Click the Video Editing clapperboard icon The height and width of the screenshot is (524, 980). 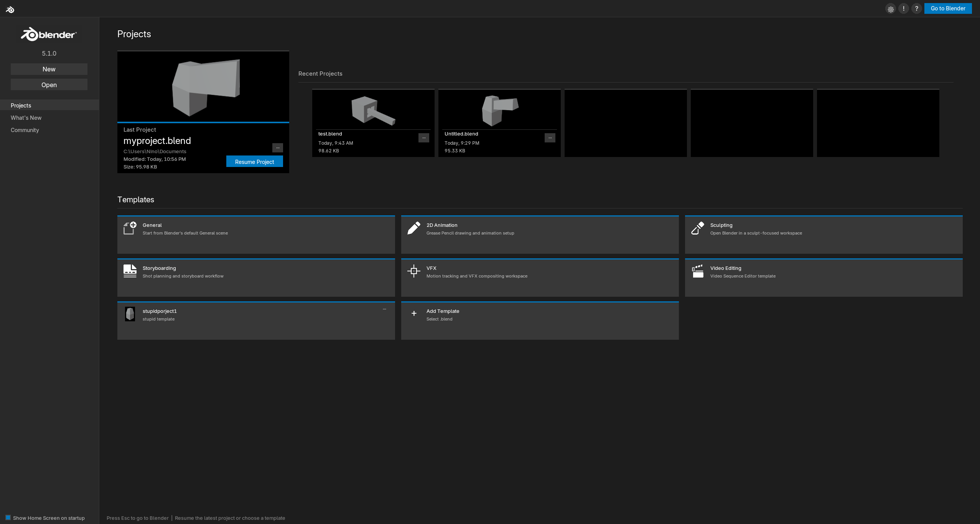pos(698,271)
